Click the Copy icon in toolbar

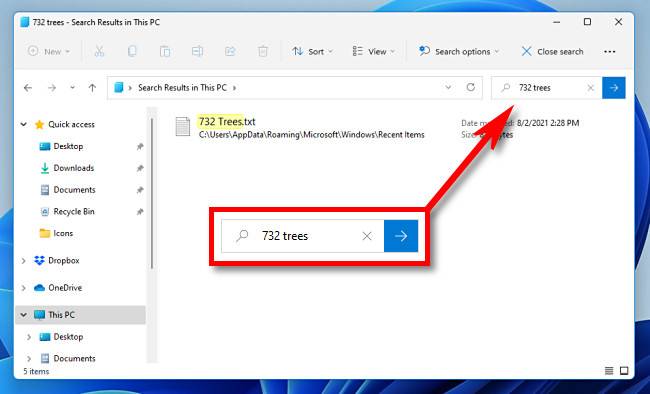(x=132, y=51)
